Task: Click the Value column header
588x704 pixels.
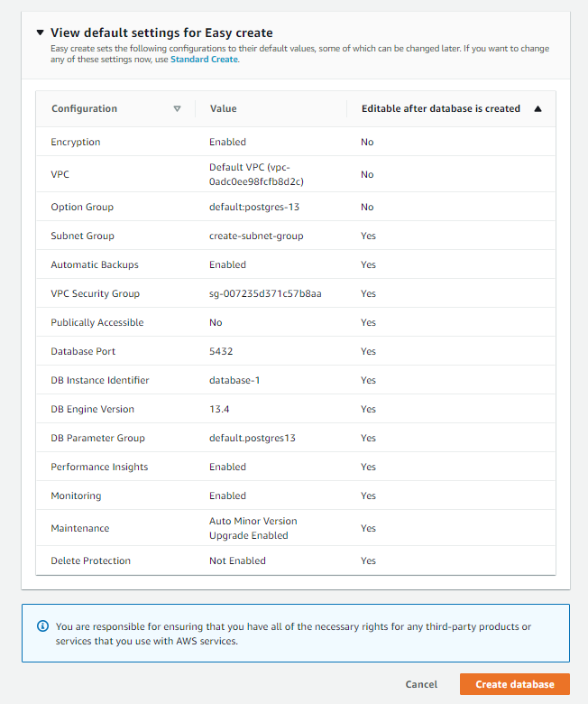Action: [x=223, y=108]
